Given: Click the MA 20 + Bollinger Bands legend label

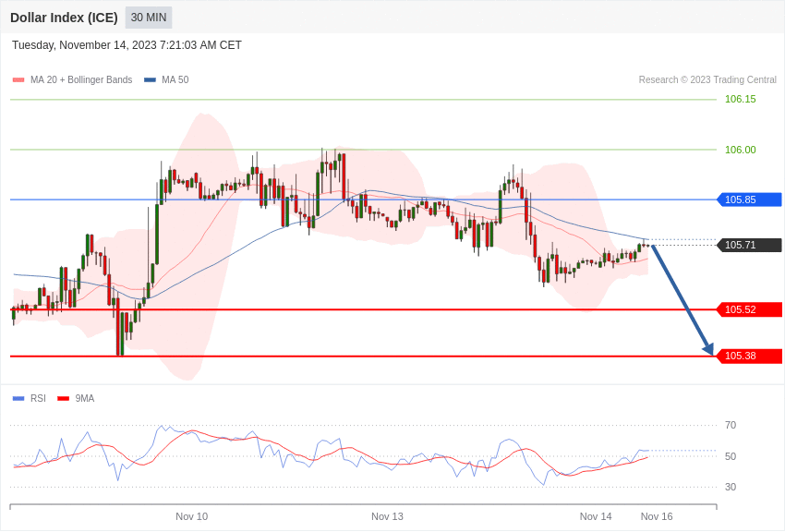Looking at the screenshot, I should [81, 79].
